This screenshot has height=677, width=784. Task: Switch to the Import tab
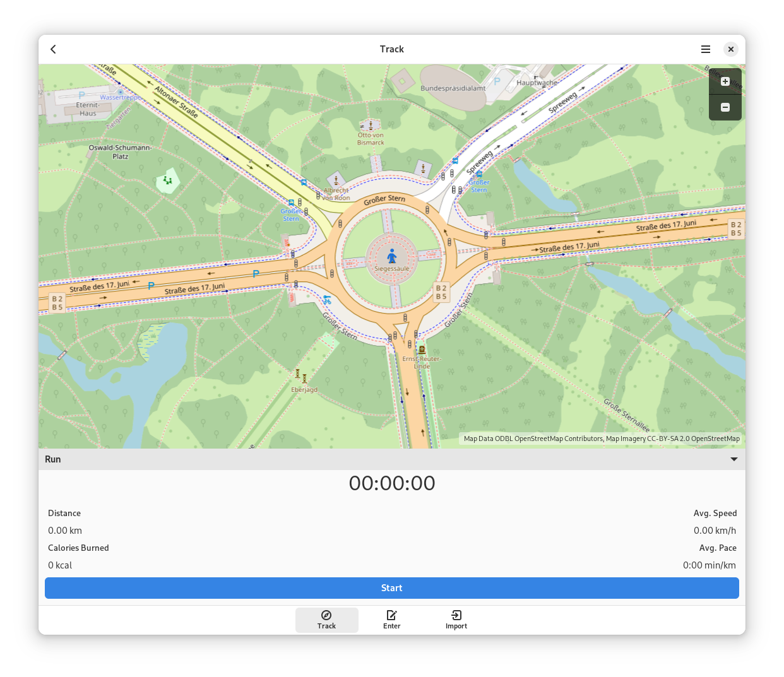[x=456, y=620]
